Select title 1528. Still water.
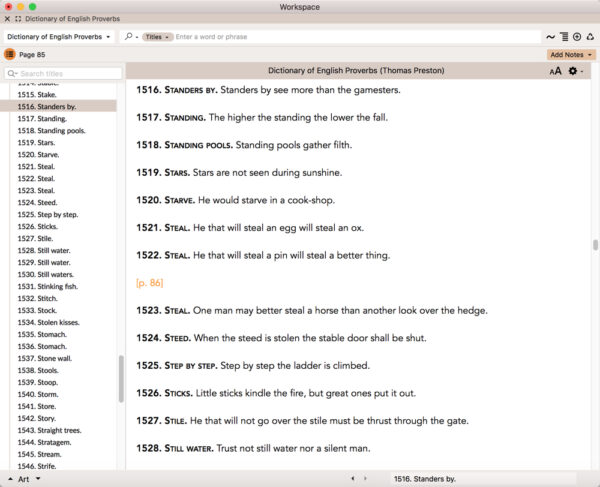This screenshot has width=600, height=487. tap(44, 251)
